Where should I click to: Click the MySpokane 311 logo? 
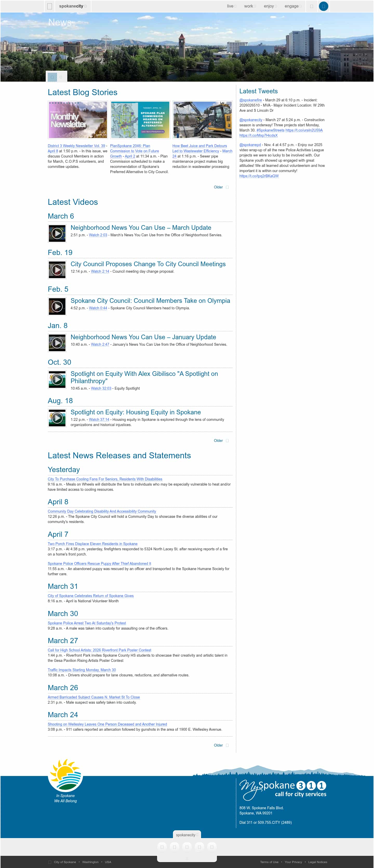tap(283, 789)
